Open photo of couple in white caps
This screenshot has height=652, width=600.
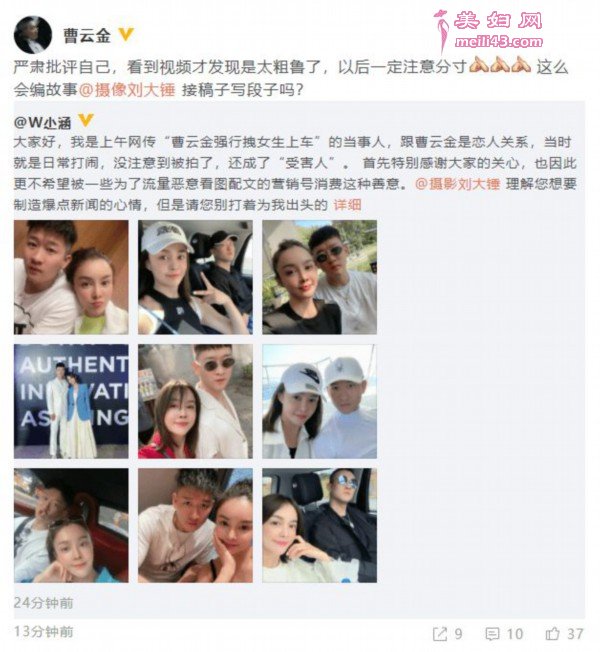pos(319,402)
